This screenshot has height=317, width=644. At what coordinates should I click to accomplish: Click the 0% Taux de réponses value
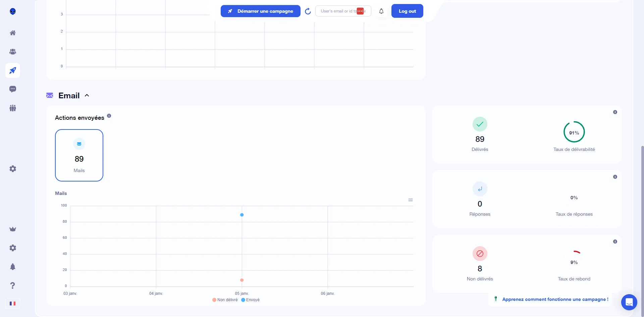pyautogui.click(x=574, y=198)
